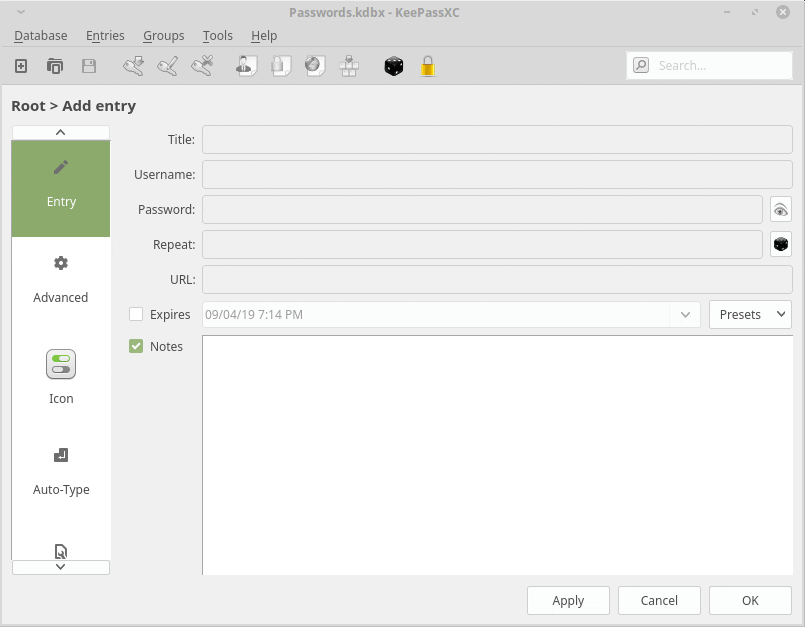Open the password generator dice in toolbar
Screen dimensions: 805x627
coord(394,66)
